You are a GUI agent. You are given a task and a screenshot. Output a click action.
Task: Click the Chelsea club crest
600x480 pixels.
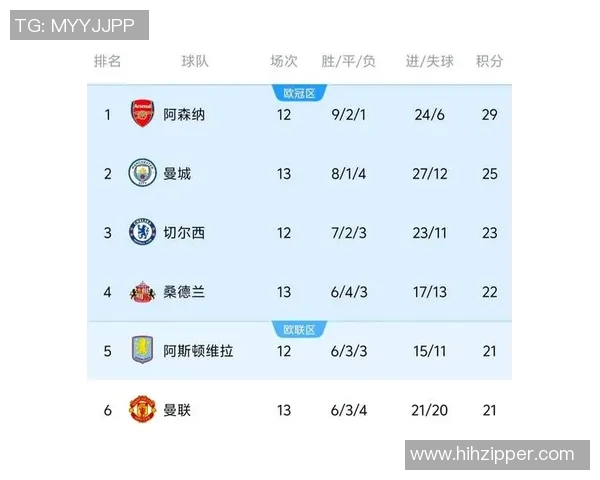click(142, 232)
